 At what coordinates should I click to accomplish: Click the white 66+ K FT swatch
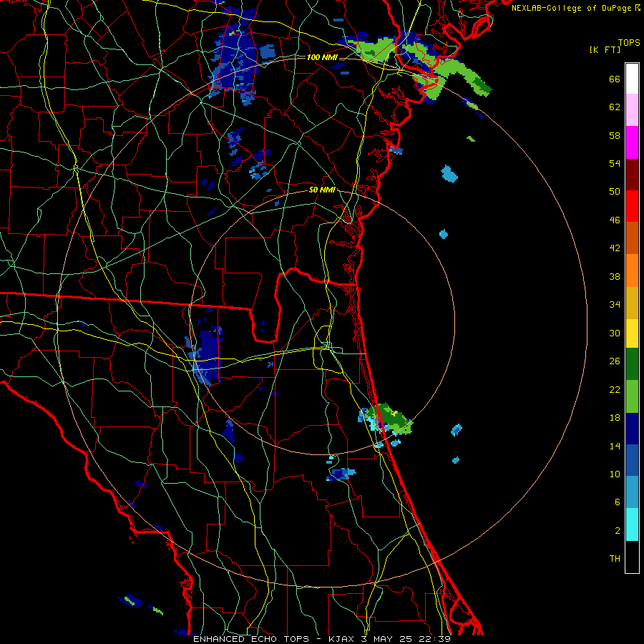coord(632,79)
